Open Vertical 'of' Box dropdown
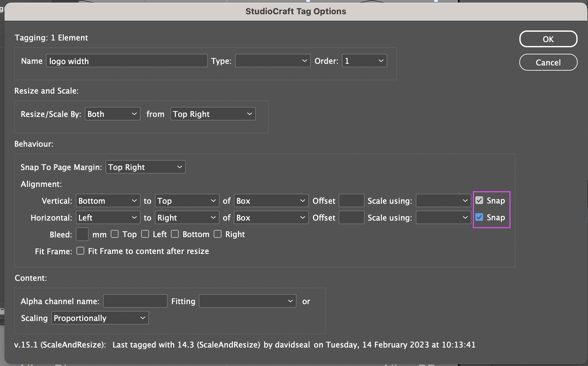Viewport: 588px width, 366px height. [x=271, y=201]
